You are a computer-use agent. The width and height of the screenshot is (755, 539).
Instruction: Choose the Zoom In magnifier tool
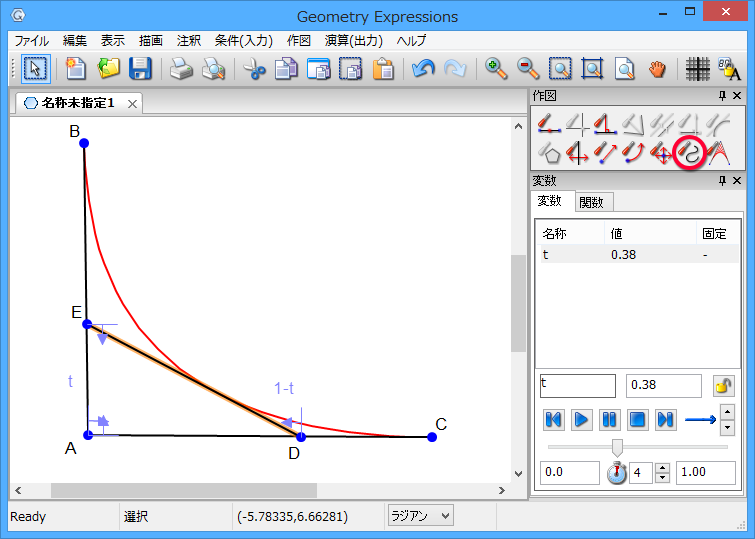pyautogui.click(x=495, y=69)
